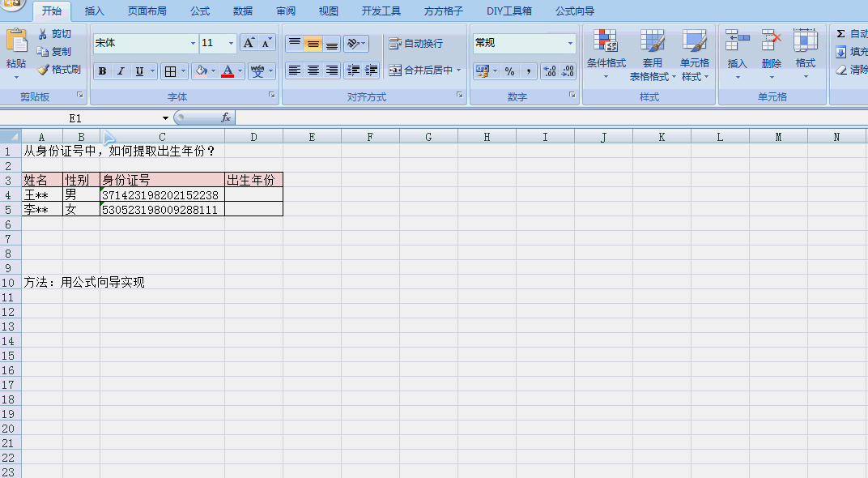
Task: Apply the red font color swatch
Action: click(228, 71)
